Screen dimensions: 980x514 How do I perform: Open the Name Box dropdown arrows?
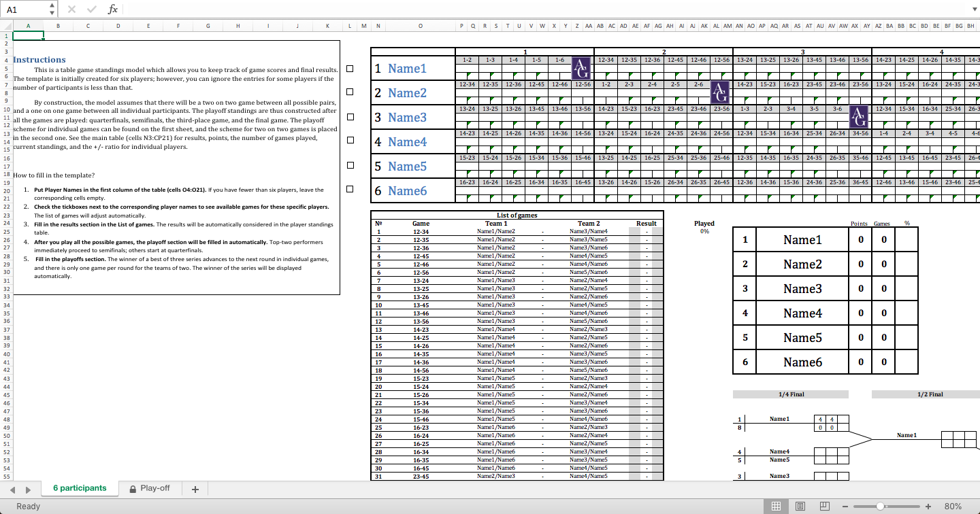(53, 9)
